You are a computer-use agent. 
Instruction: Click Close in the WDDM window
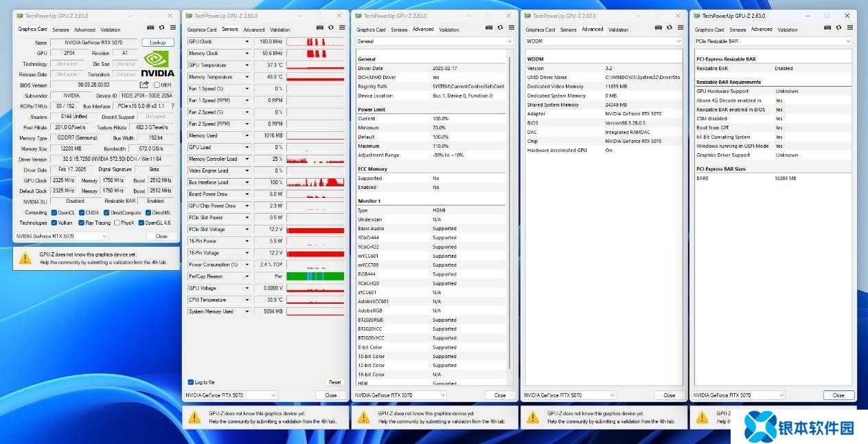pos(670,395)
